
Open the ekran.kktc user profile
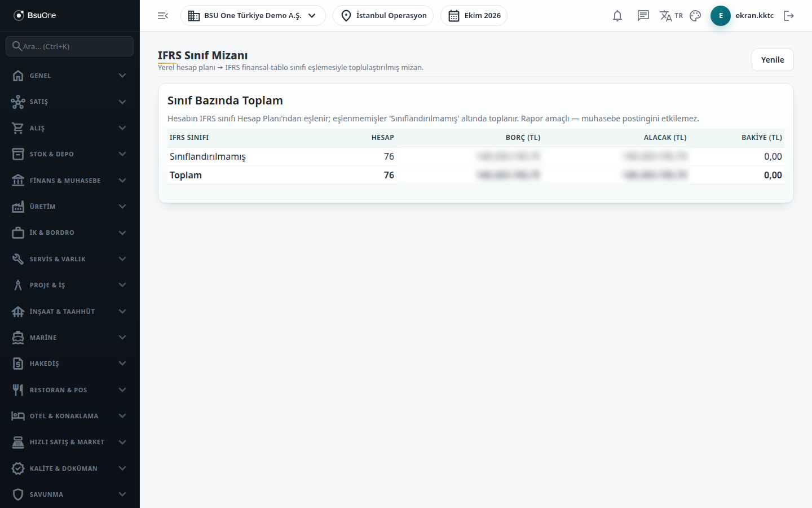pos(754,16)
